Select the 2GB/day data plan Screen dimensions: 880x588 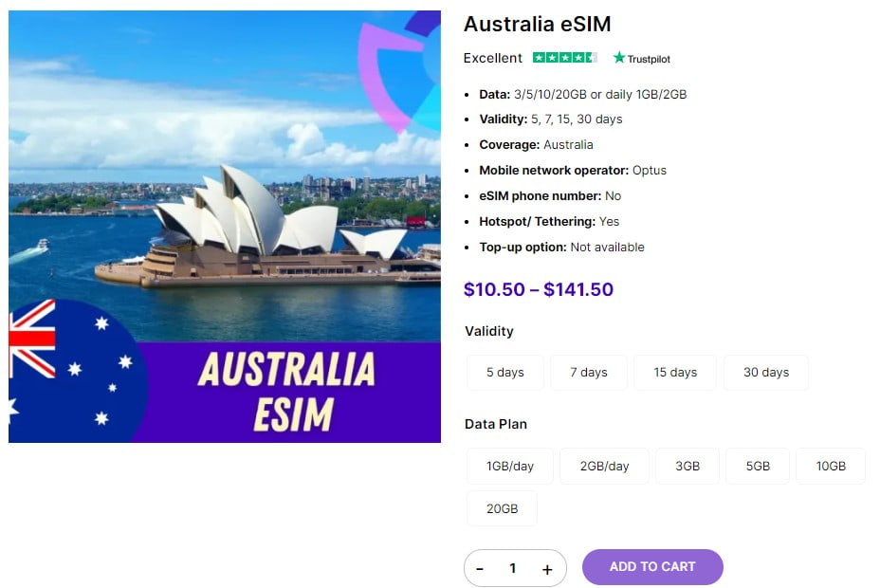[604, 466]
